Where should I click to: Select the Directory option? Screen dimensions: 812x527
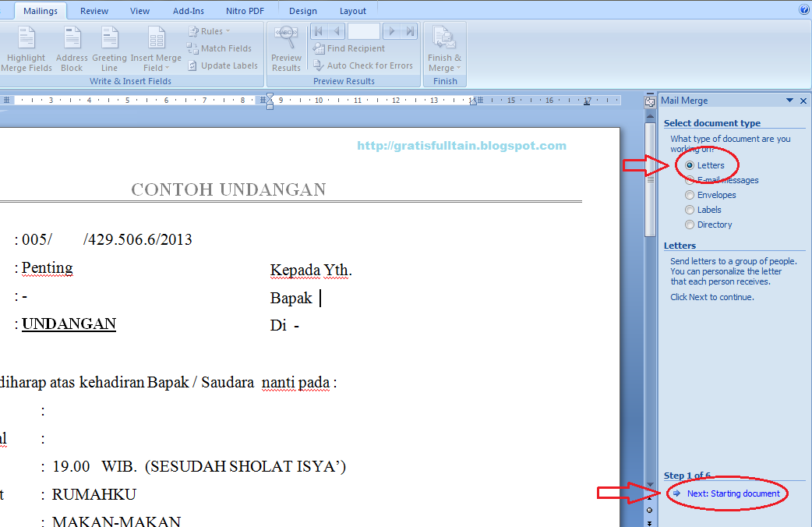(708, 225)
